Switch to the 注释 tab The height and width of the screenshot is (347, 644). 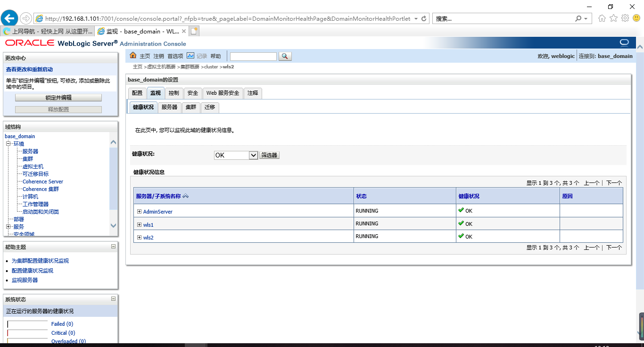point(253,93)
